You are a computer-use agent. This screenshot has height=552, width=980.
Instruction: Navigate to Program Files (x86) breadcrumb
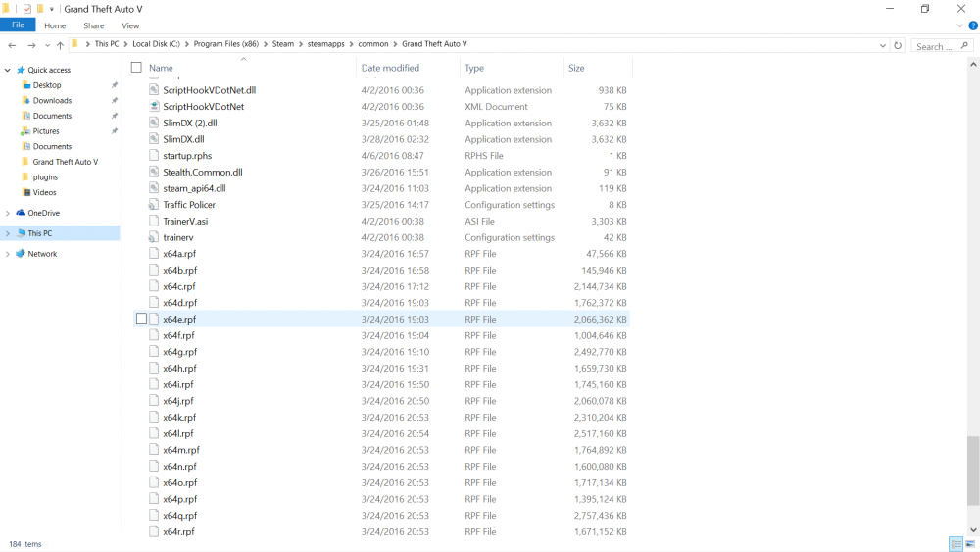[225, 44]
